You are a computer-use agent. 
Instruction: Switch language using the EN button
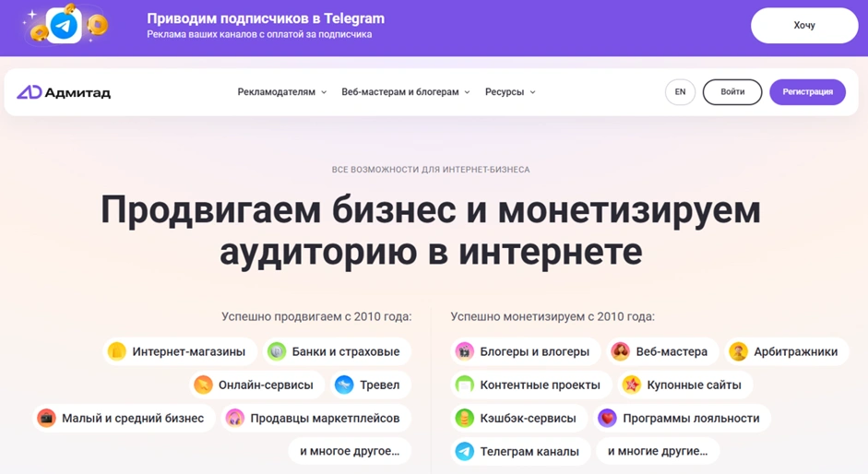click(x=680, y=92)
